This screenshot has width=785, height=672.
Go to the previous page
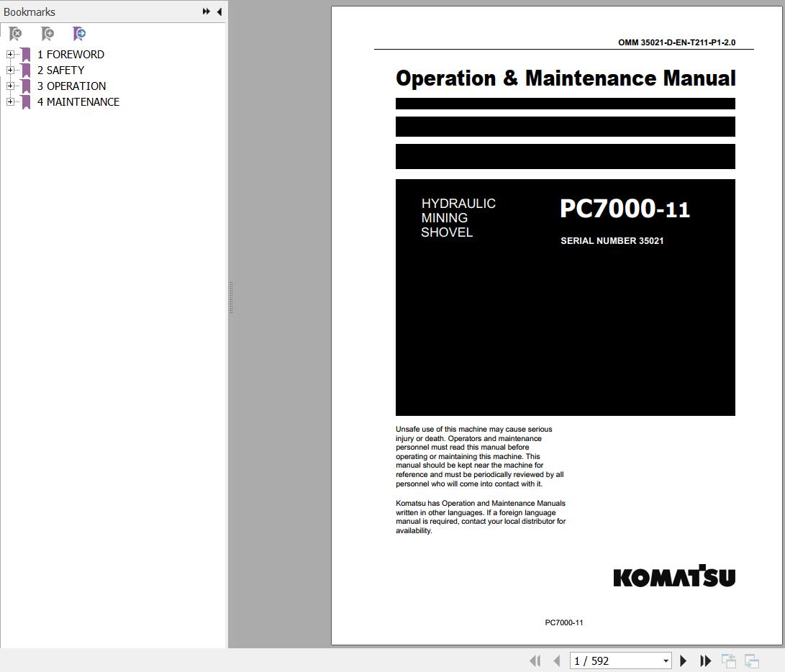click(x=557, y=661)
